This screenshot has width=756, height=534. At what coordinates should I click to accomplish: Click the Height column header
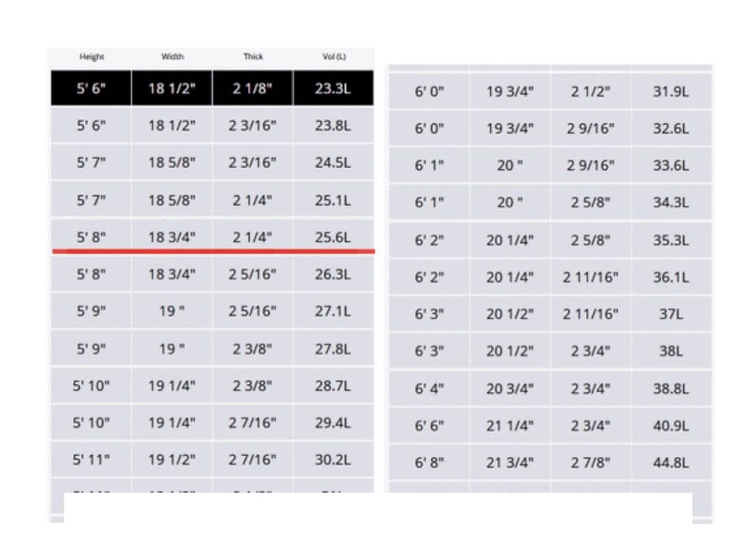pos(91,57)
